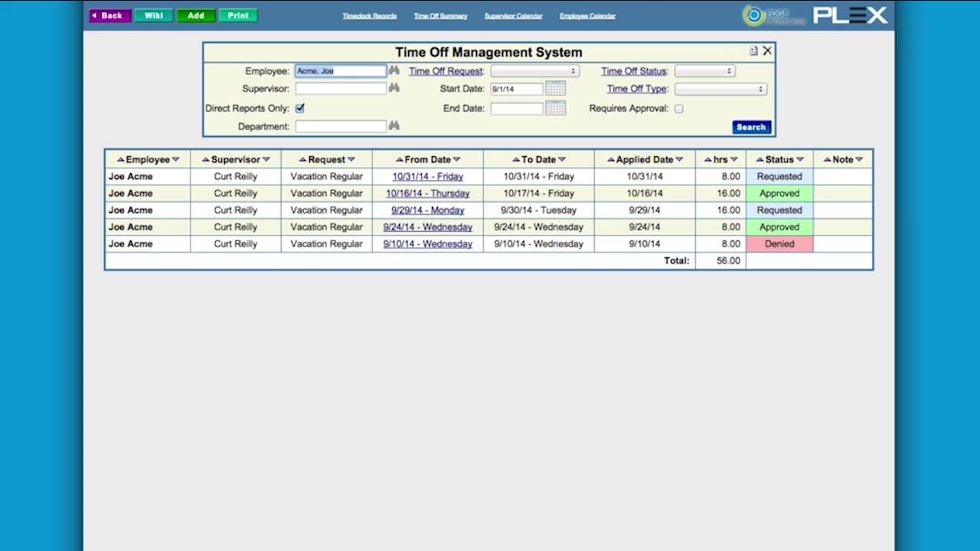Focus the Employee input field

click(341, 70)
